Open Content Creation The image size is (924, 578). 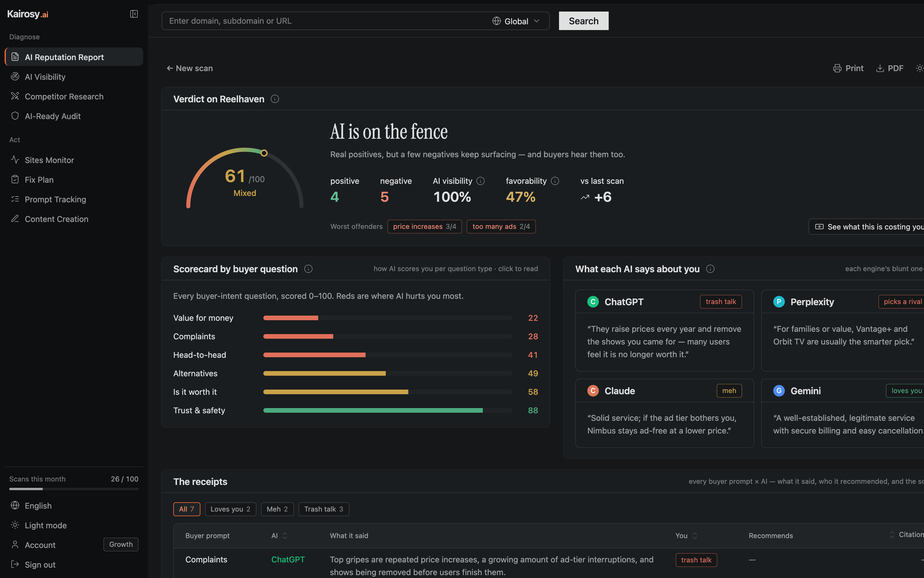pyautogui.click(x=74, y=219)
